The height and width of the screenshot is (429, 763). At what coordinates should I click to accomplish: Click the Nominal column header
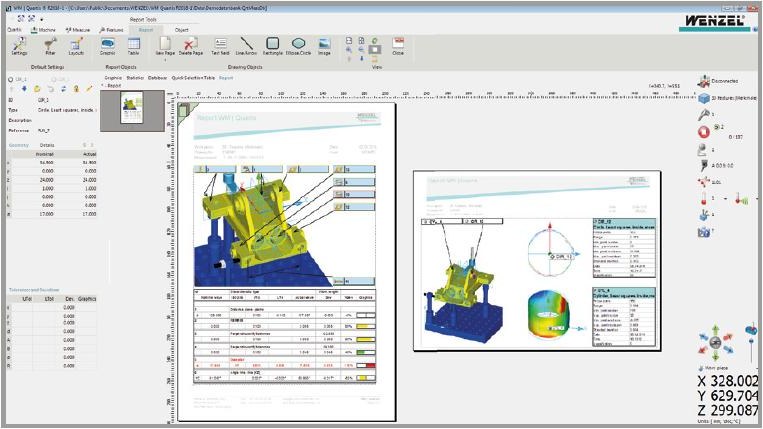tap(45, 154)
